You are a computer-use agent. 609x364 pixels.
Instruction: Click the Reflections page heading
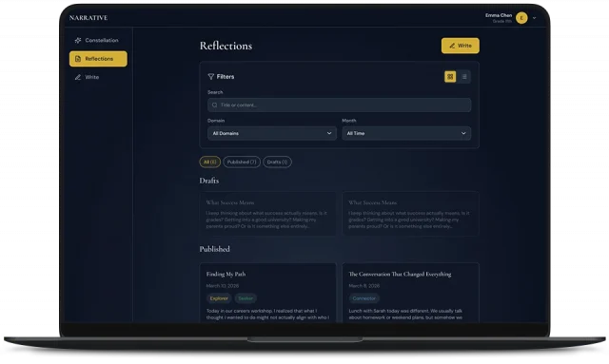tap(226, 46)
